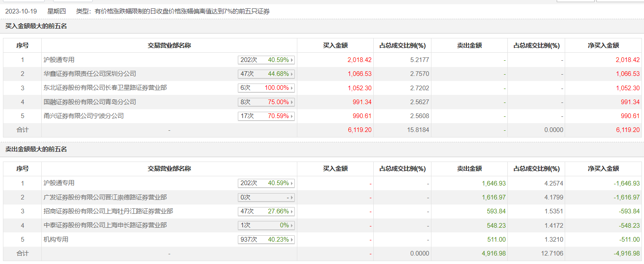
Task: Expand the 1次 0% box for 中泰证券
Action: (266, 226)
